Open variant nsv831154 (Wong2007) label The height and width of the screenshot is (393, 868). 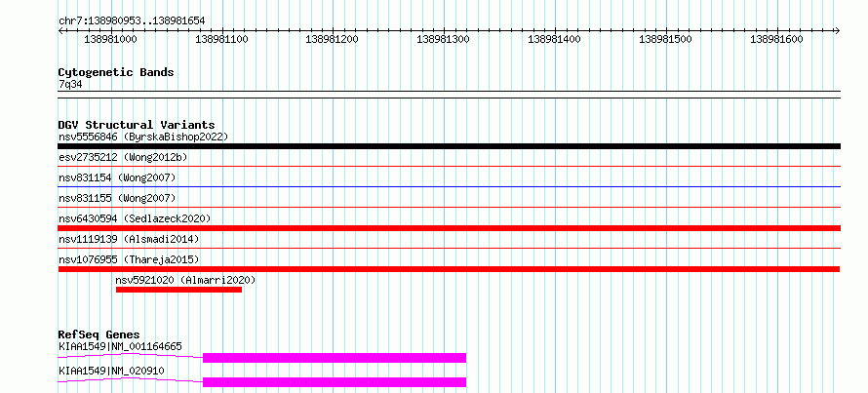[x=117, y=177]
